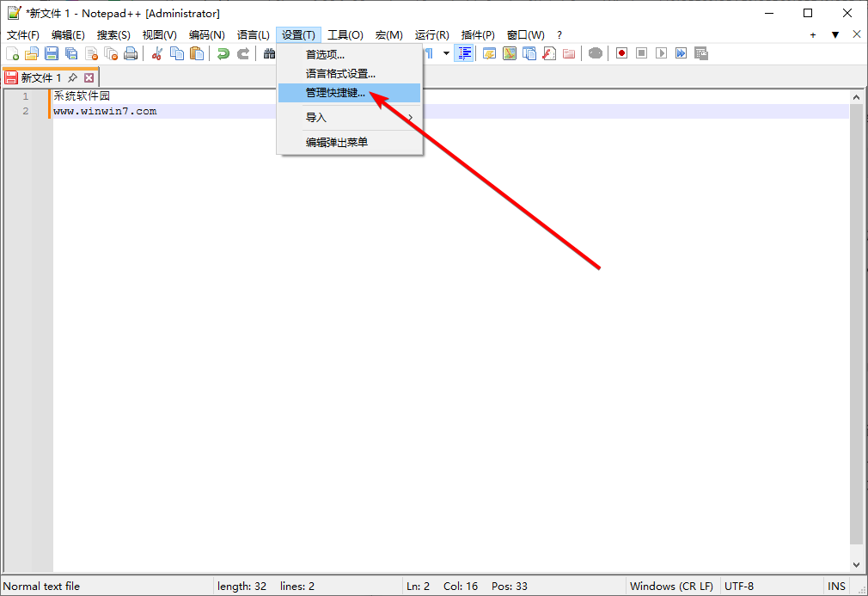868x596 pixels.
Task: Click Run Macro Multiple Times icon
Action: (x=681, y=53)
